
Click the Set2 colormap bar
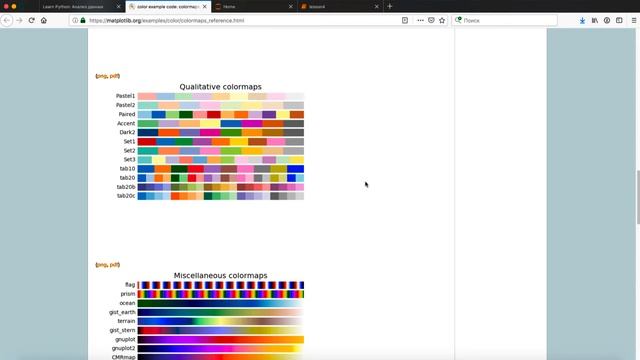(x=220, y=151)
